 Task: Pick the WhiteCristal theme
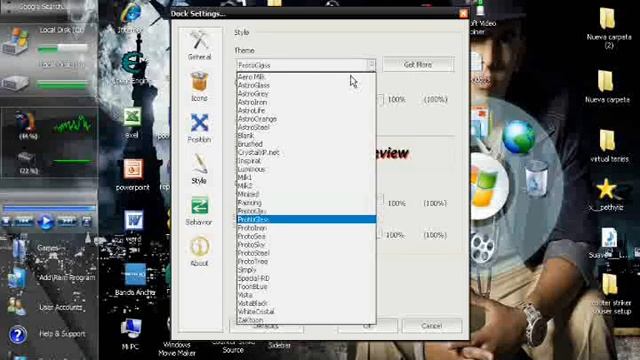pyautogui.click(x=306, y=311)
